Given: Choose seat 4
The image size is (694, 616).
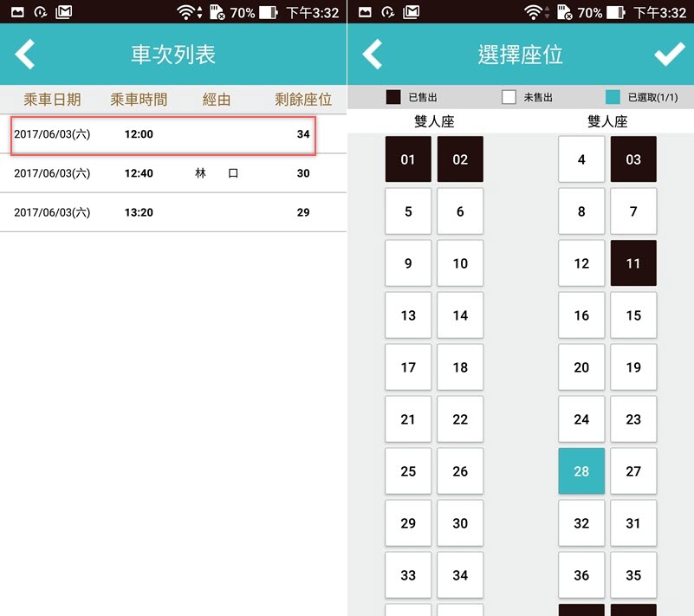Looking at the screenshot, I should click(581, 159).
